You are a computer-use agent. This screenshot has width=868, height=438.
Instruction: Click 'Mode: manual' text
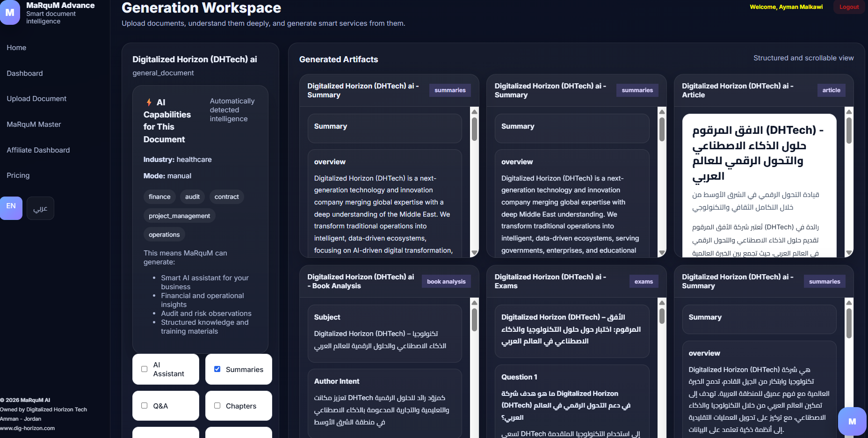coord(167,176)
